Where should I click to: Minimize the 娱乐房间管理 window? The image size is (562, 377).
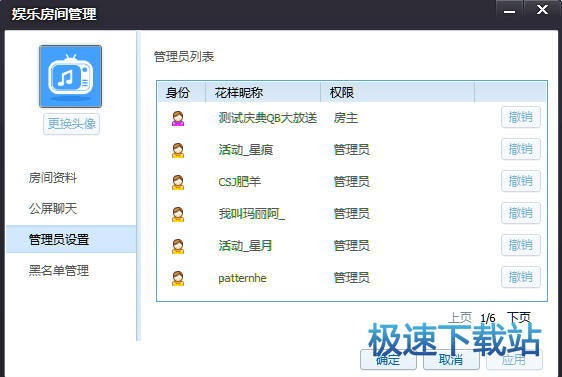[509, 9]
